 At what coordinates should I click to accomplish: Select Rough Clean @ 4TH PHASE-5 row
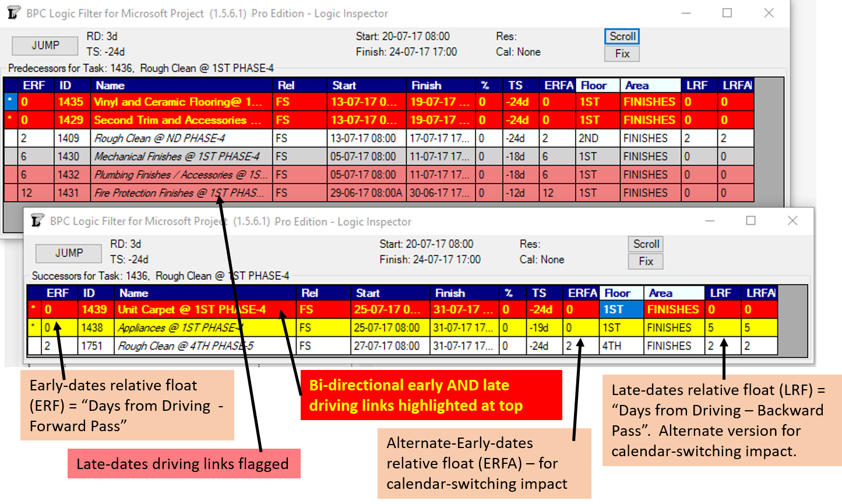click(x=402, y=346)
